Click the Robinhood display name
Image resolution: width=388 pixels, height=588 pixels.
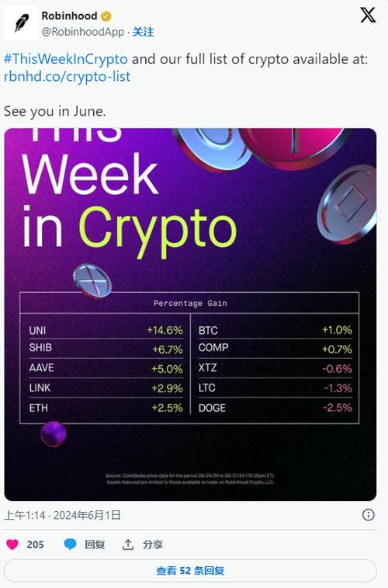(x=69, y=16)
